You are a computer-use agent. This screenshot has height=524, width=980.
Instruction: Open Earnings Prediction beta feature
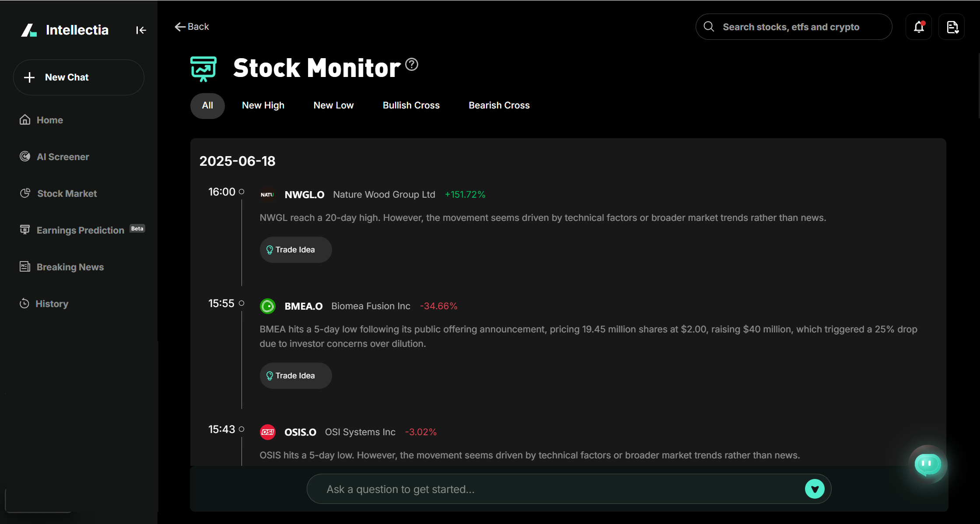point(80,230)
